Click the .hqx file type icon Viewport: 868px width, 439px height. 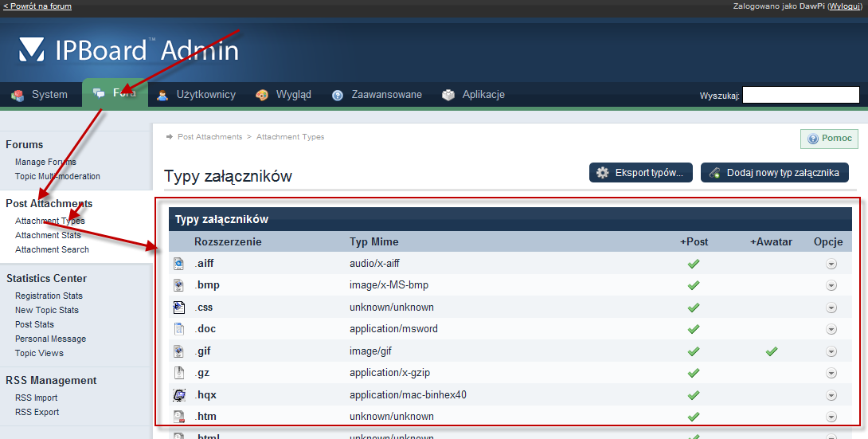[179, 394]
